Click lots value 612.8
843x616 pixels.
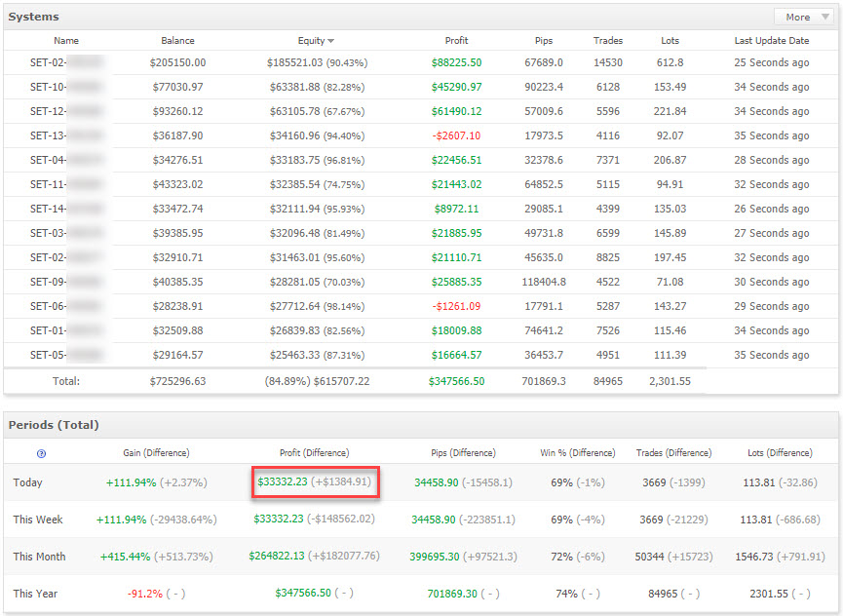(x=670, y=62)
